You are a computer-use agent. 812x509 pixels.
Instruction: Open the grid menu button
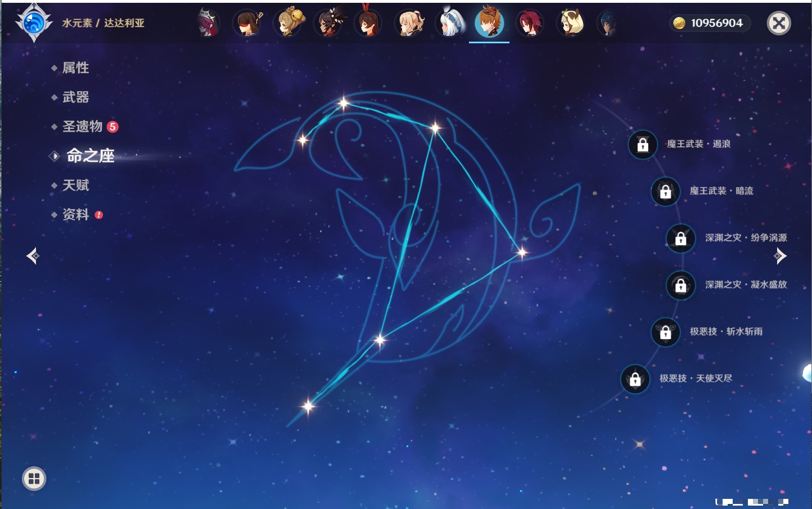click(x=34, y=479)
